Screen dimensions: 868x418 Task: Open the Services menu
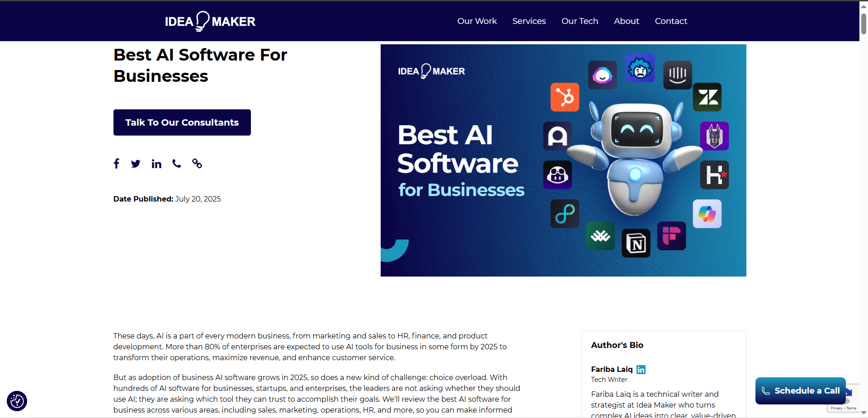pos(529,21)
